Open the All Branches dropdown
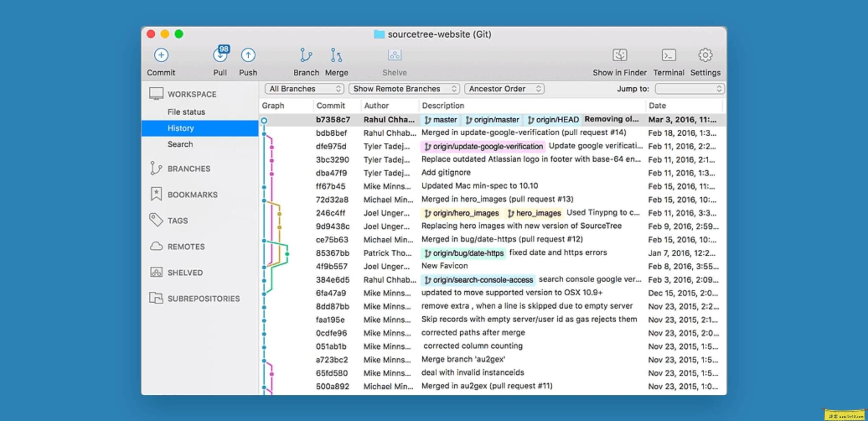The image size is (868, 421). (303, 89)
